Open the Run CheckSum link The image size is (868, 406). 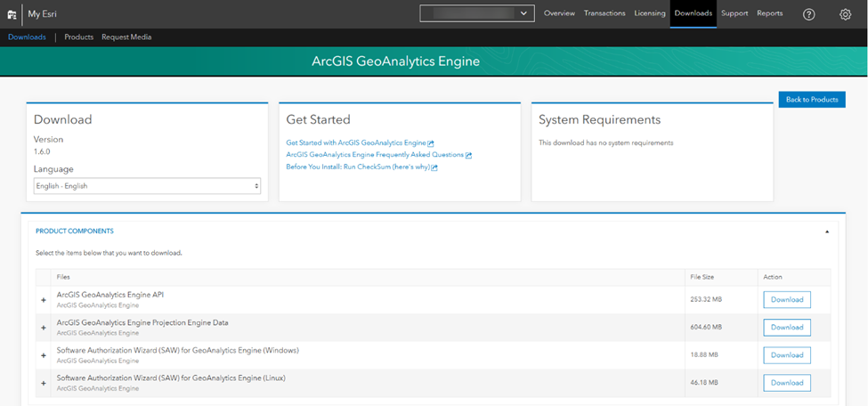click(358, 166)
